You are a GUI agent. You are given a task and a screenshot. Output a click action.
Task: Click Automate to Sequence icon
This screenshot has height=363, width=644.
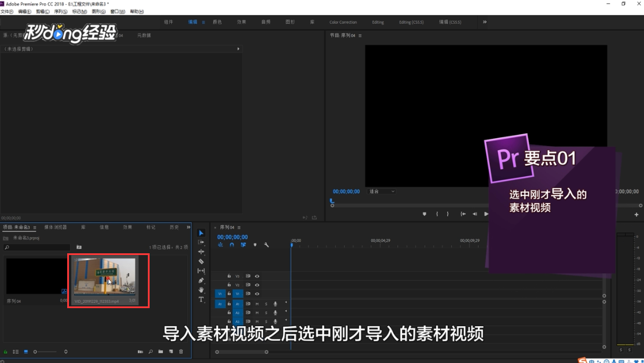click(x=140, y=351)
